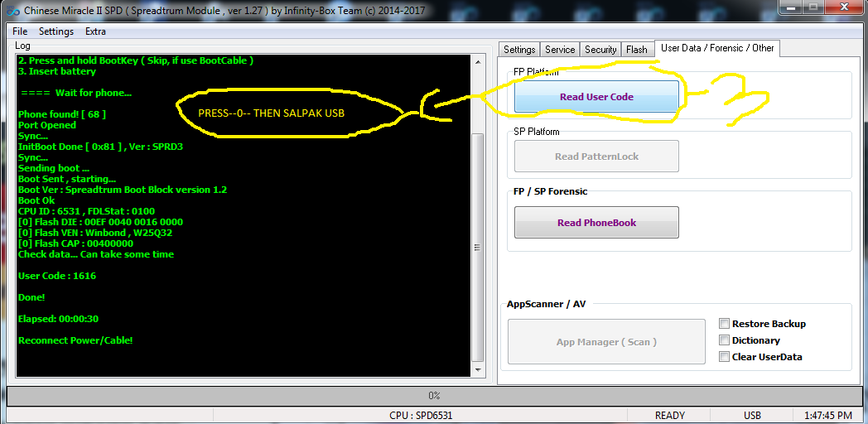
Task: Click the SP Platform group label
Action: click(x=537, y=132)
